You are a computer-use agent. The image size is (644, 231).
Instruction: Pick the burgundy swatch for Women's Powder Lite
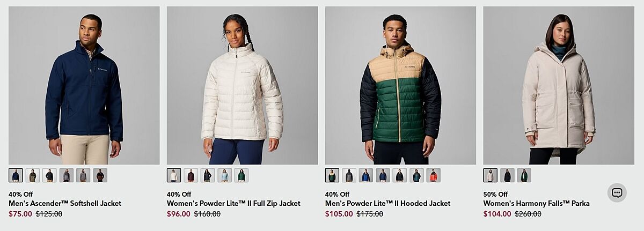(x=191, y=175)
